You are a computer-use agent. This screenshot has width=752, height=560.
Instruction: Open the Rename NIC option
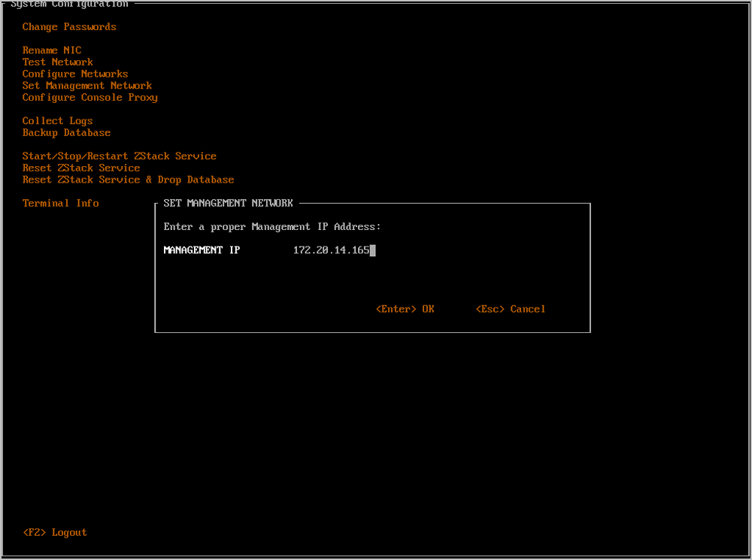(52, 50)
